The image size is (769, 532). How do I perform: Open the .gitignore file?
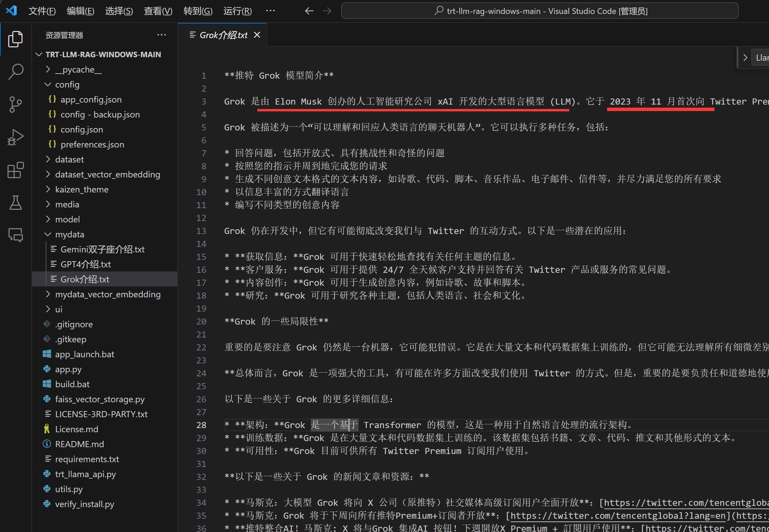click(104, 324)
